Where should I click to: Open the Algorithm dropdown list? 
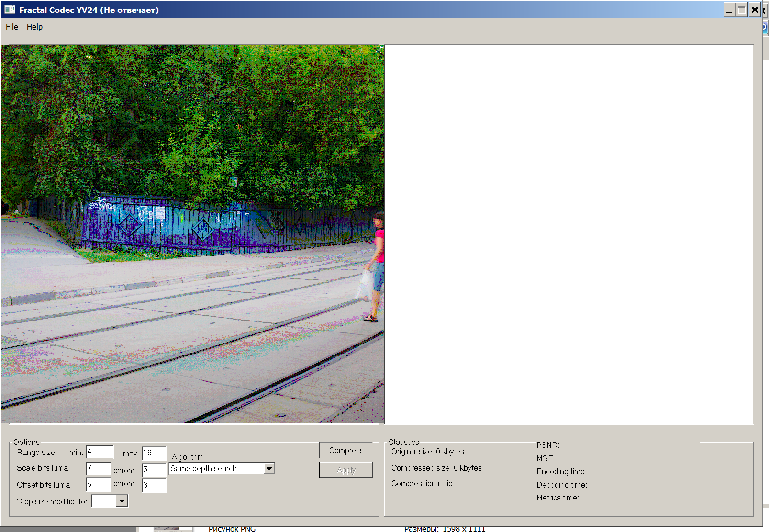pyautogui.click(x=269, y=469)
